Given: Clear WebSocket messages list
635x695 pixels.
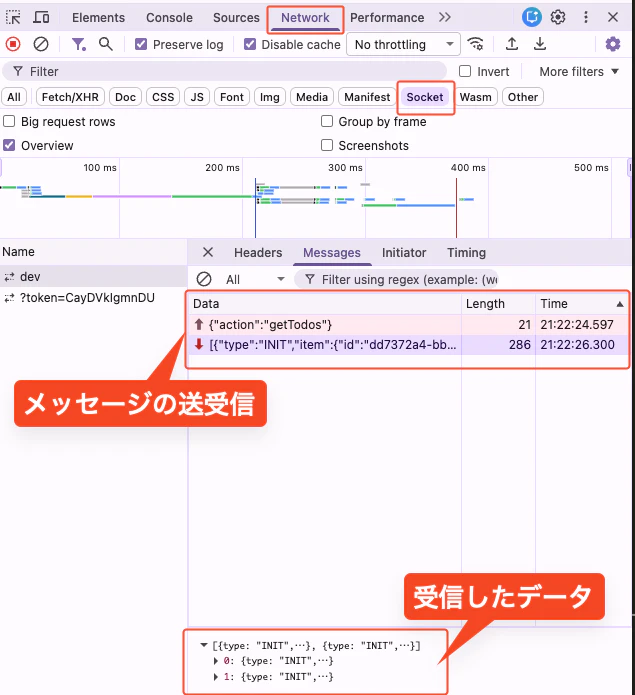Looking at the screenshot, I should coord(203,279).
